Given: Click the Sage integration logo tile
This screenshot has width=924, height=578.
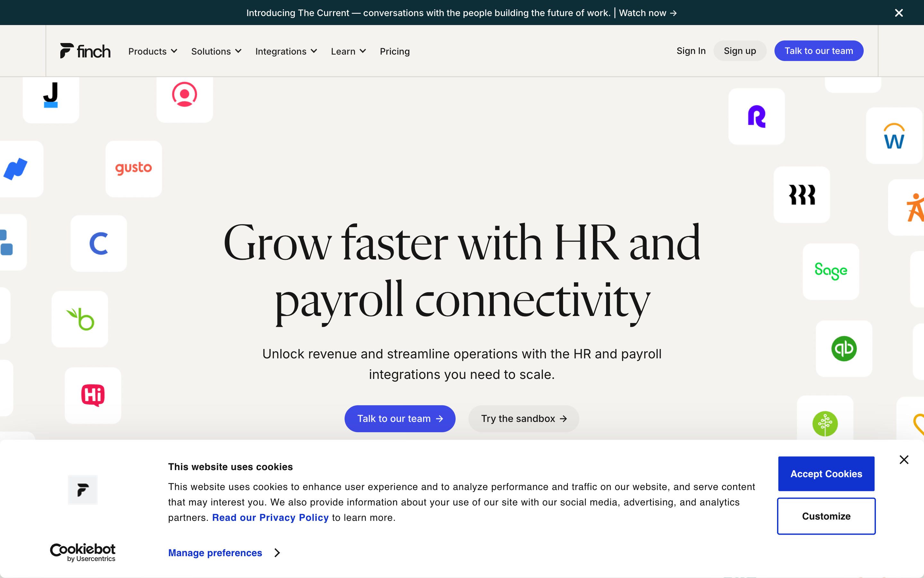Looking at the screenshot, I should [831, 271].
